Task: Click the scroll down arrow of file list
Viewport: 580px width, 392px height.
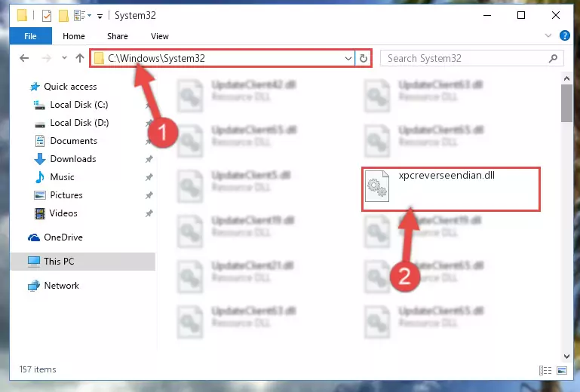Action: [566, 357]
